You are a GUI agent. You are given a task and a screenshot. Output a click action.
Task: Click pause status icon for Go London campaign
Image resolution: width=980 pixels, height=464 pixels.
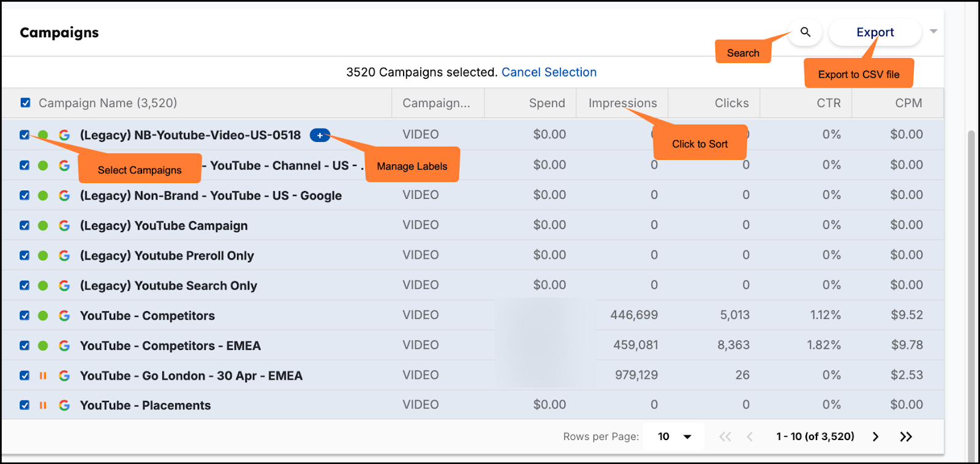[43, 375]
